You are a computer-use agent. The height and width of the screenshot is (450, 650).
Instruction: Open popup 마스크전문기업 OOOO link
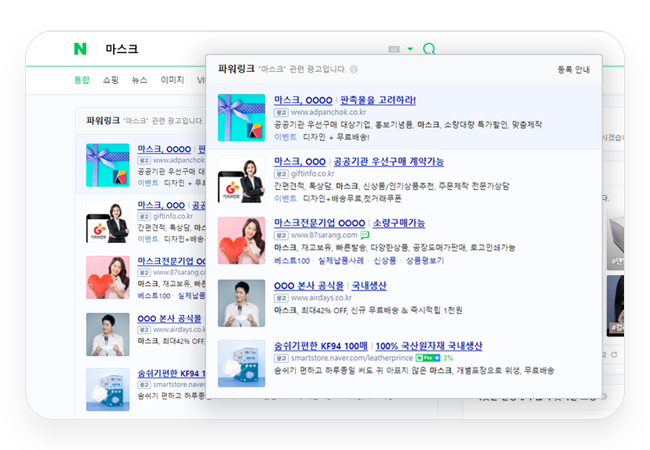pyautogui.click(x=319, y=223)
